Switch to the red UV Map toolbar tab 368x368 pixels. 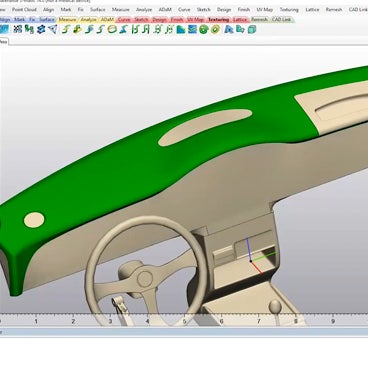[x=195, y=20]
